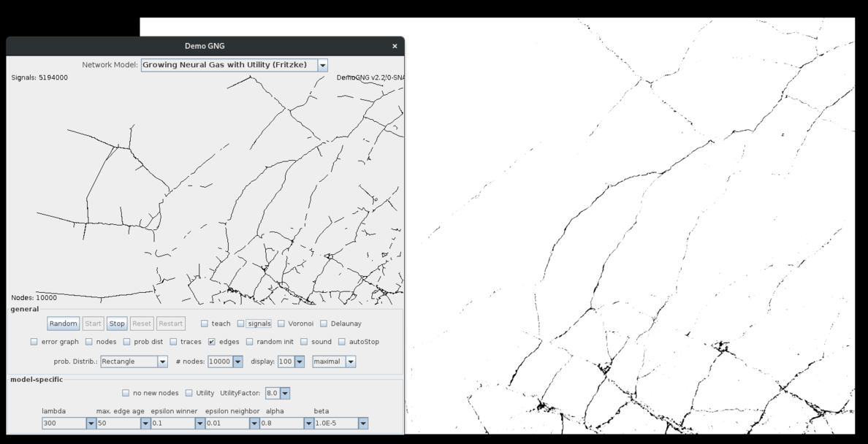Screen dimensions: 868x444
Task: Open the maximal dropdown
Action: pos(351,361)
